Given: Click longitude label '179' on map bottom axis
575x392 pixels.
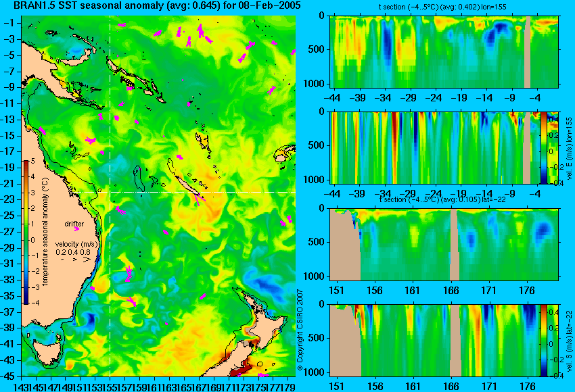Looking at the screenshot, I should (x=288, y=386).
